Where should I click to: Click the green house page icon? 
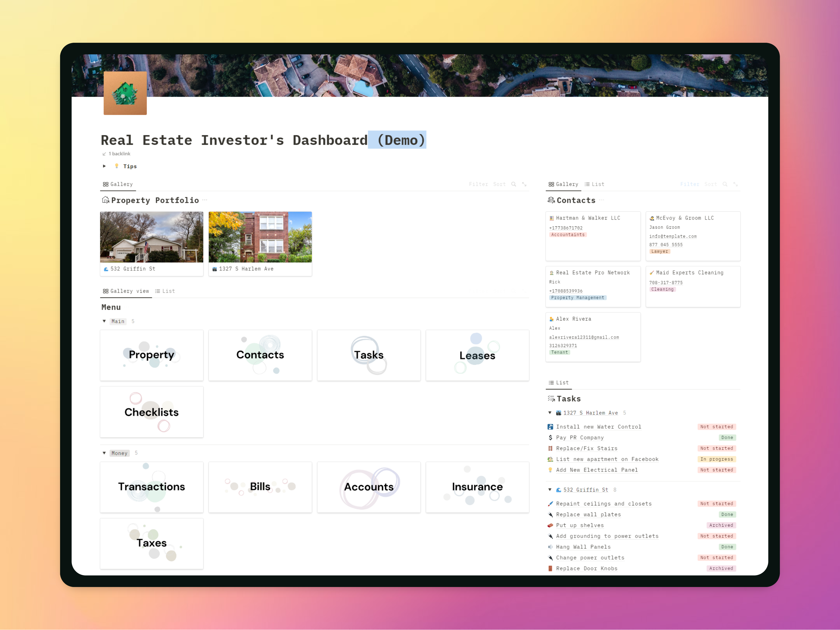coord(125,93)
